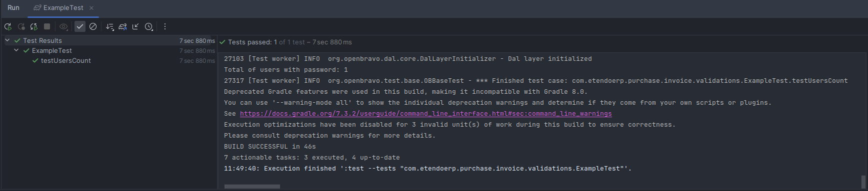Click the green check beside testUsersCount
The width and height of the screenshot is (868, 191).
click(35, 60)
